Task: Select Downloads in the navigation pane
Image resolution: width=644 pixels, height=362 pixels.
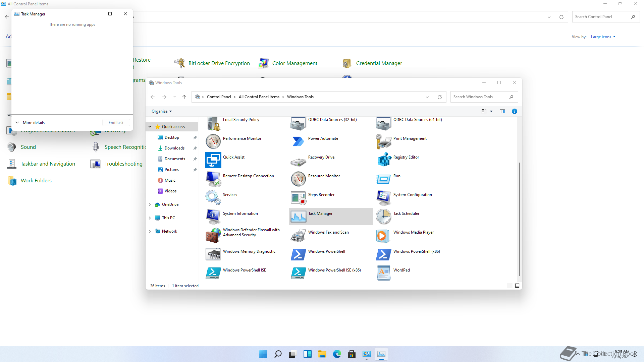Action: pyautogui.click(x=174, y=148)
